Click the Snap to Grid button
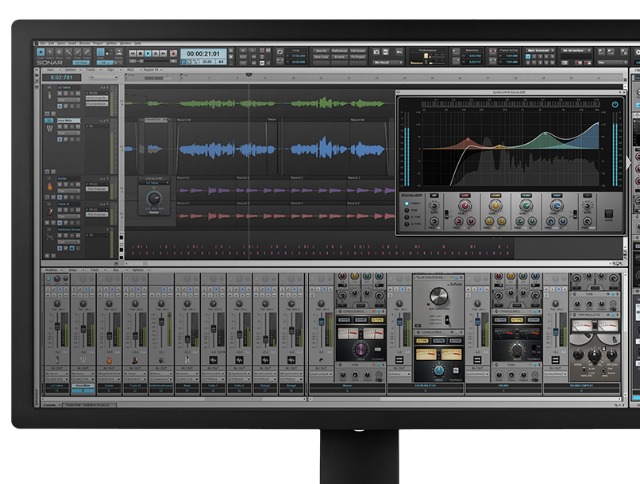The width and height of the screenshot is (640, 484). [x=100, y=53]
